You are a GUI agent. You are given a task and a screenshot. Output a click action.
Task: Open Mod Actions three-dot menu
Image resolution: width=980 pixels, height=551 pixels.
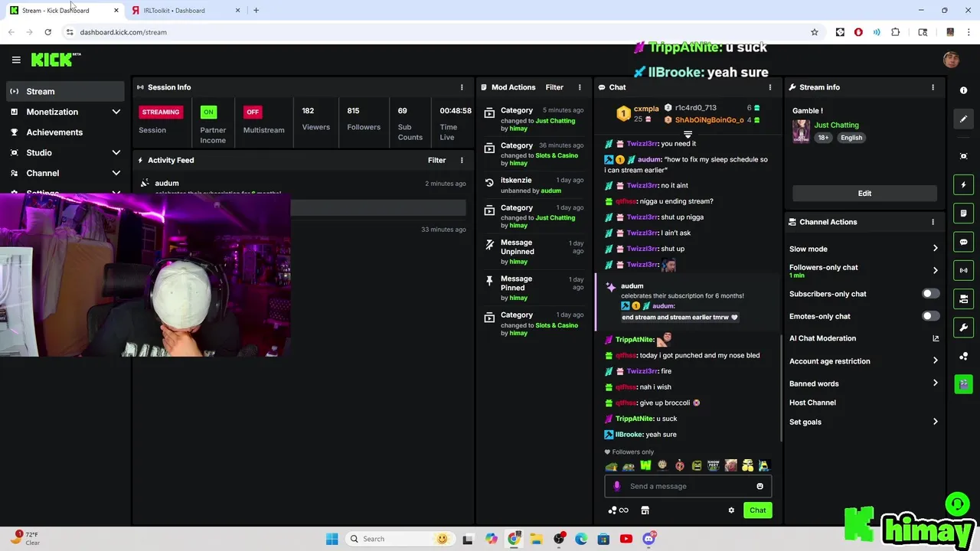[580, 87]
